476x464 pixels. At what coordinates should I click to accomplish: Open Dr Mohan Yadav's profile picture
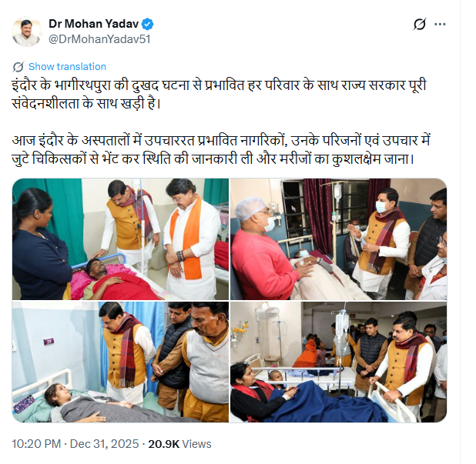click(27, 32)
